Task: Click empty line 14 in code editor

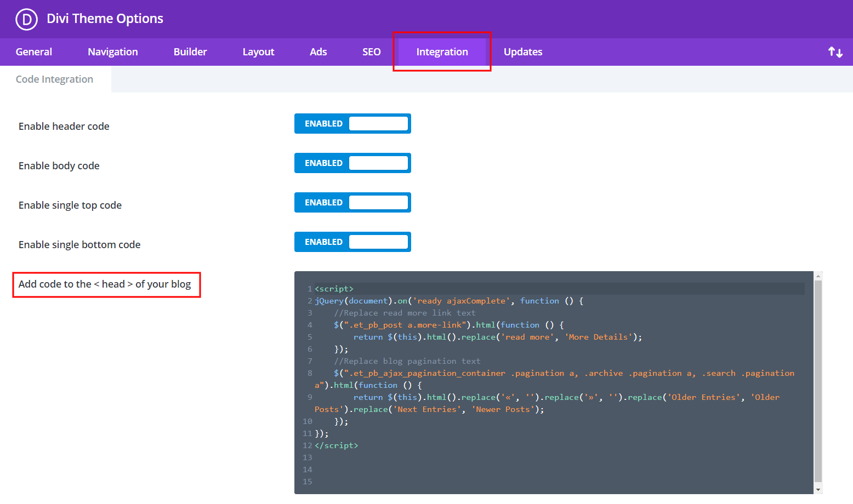Action: pos(554,469)
